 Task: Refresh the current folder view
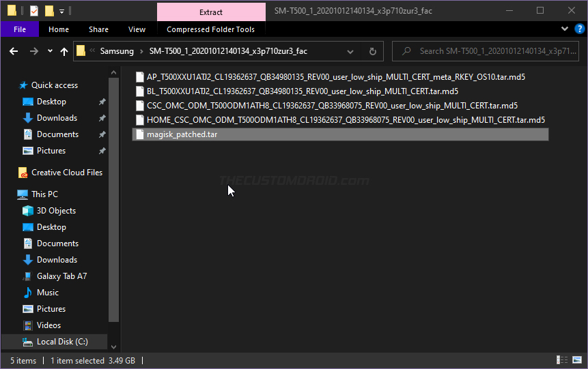[x=372, y=51]
